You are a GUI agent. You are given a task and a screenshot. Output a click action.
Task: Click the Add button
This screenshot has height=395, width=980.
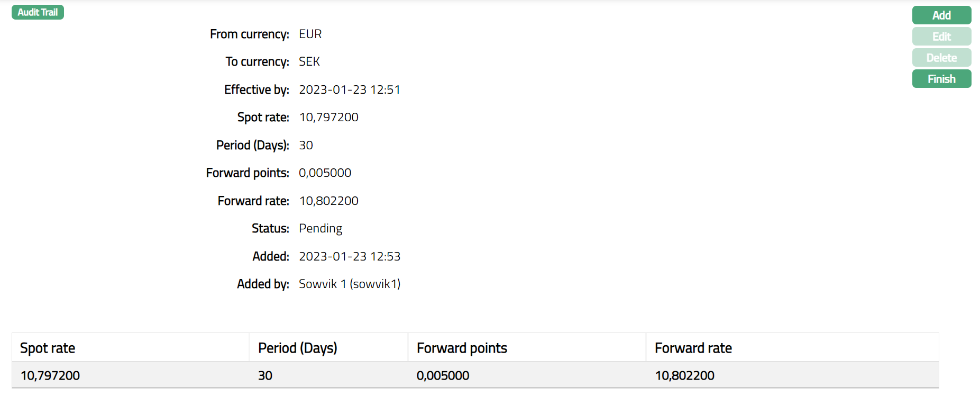[941, 15]
